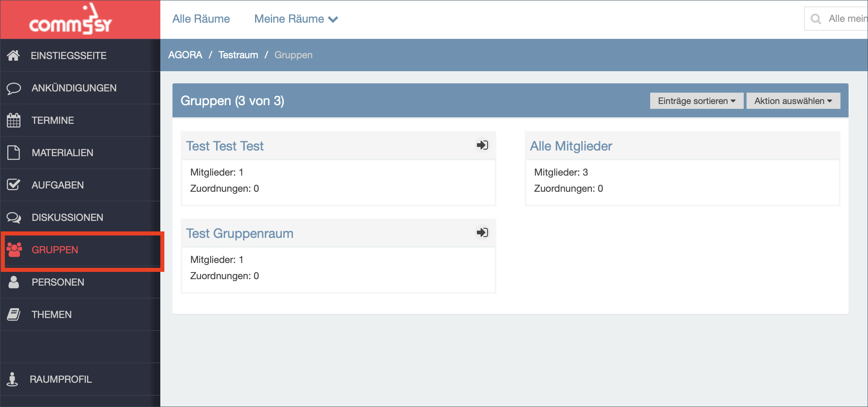868x407 pixels.
Task: Go to Termine section
Action: pyautogui.click(x=80, y=120)
